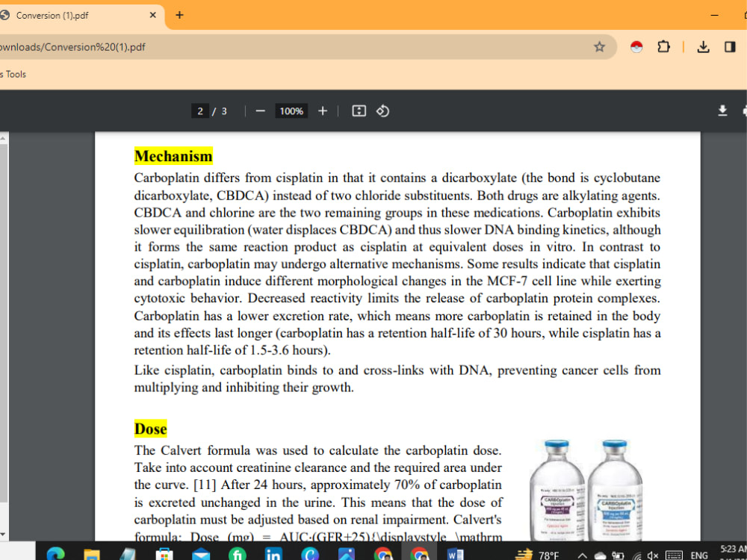This screenshot has height=560, width=747.
Task: Click the carboplatin vials image
Action: [x=586, y=490]
